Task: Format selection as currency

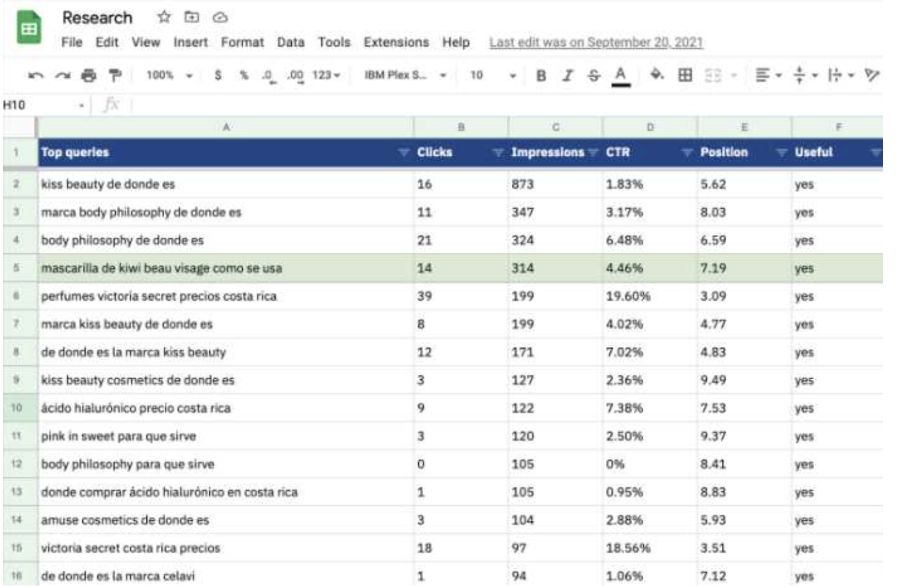Action: (217, 75)
